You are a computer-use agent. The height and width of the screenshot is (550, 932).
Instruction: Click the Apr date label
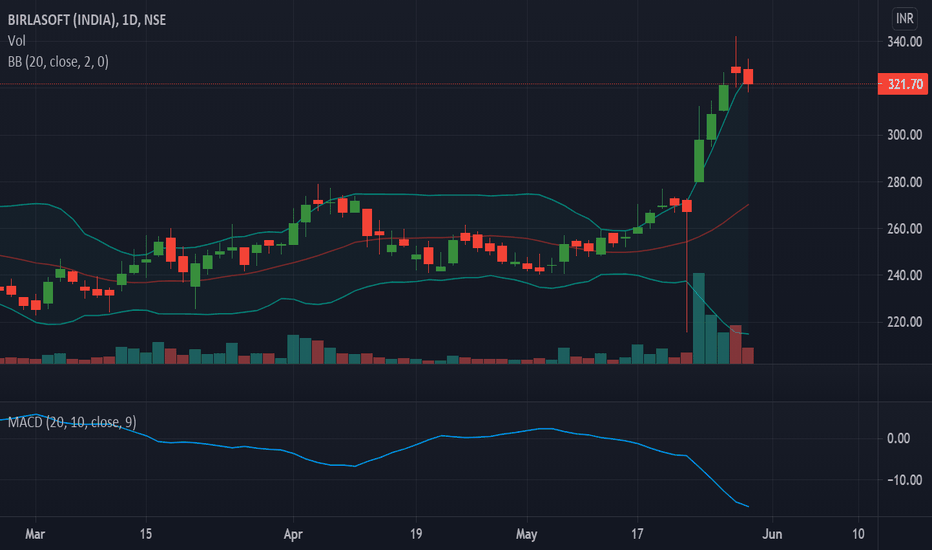(x=293, y=534)
